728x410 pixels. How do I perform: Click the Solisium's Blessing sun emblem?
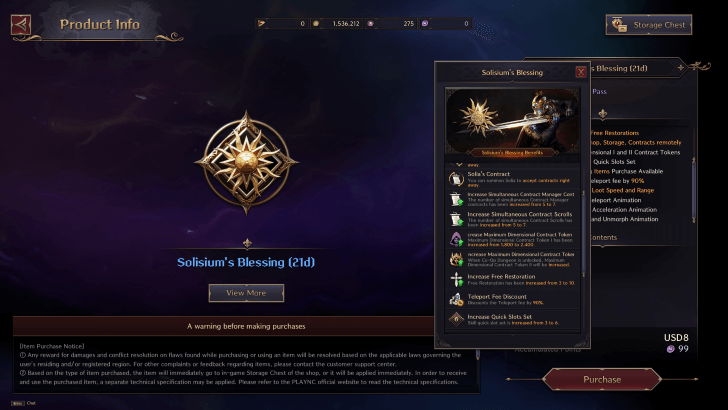click(247, 162)
